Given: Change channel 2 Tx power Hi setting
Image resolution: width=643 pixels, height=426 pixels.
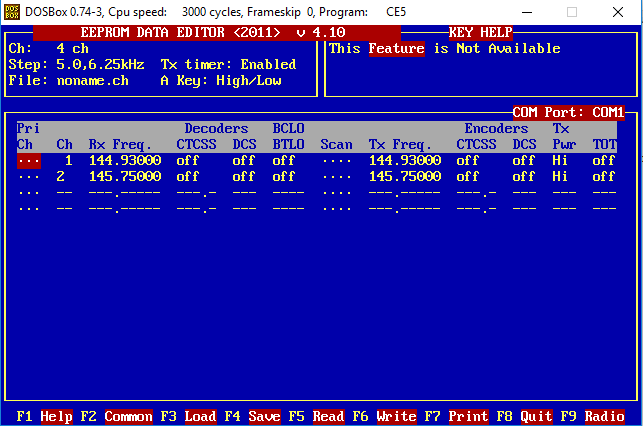Looking at the screenshot, I should (x=560, y=176).
